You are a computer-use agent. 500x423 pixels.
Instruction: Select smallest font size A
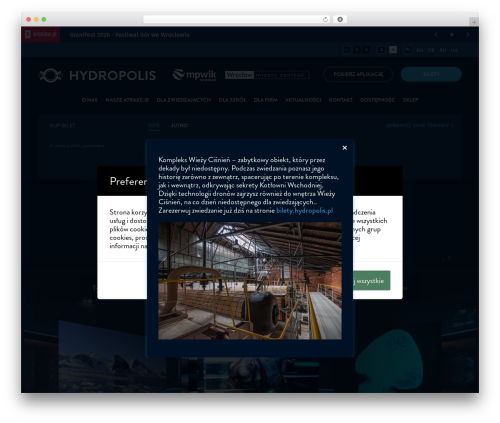point(347,50)
